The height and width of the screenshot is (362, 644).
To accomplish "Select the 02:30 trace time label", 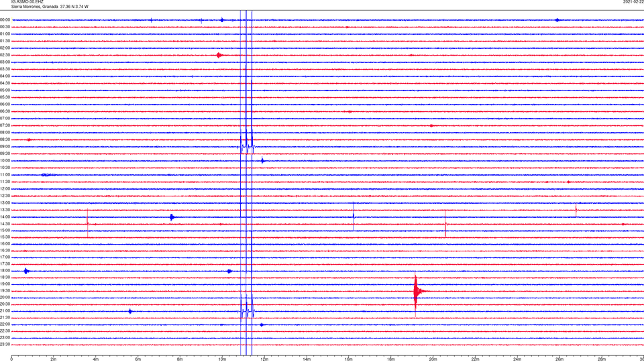I will point(5,54).
